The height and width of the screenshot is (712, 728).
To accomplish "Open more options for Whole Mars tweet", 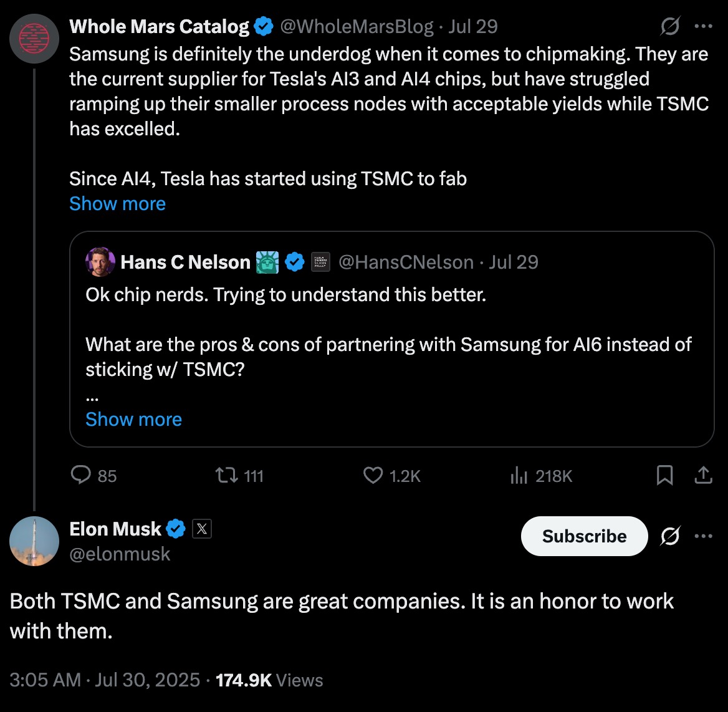I will [x=703, y=27].
